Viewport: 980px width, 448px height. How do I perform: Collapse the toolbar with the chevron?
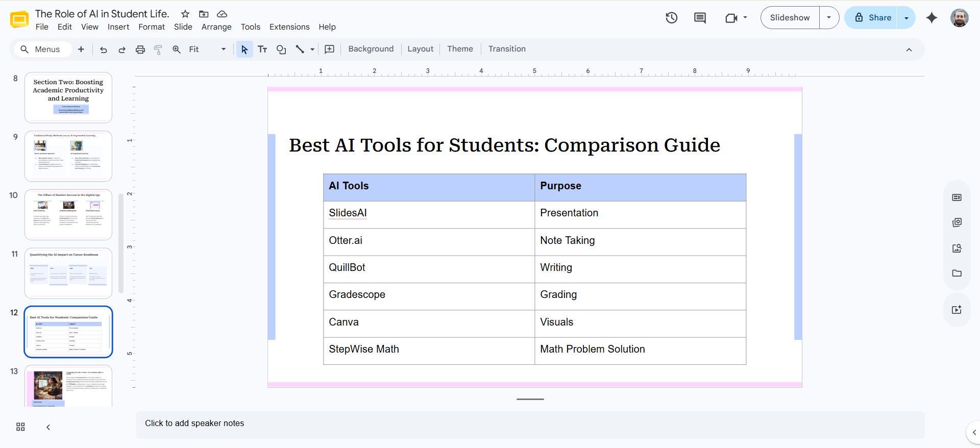909,49
